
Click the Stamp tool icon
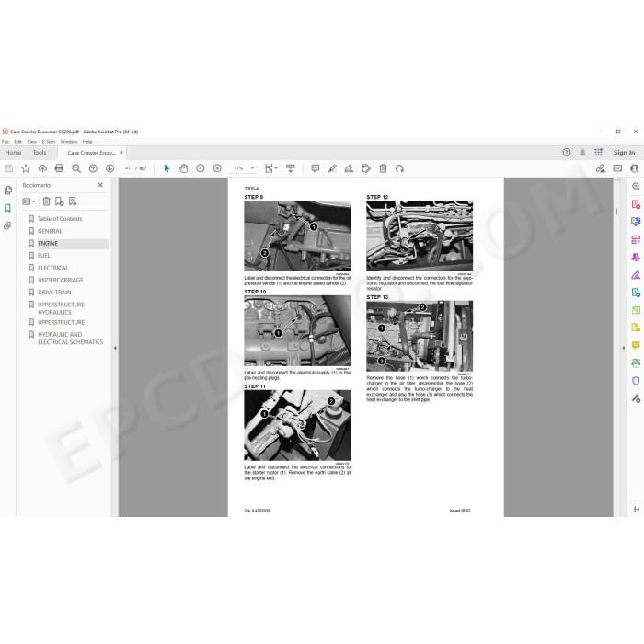366,168
